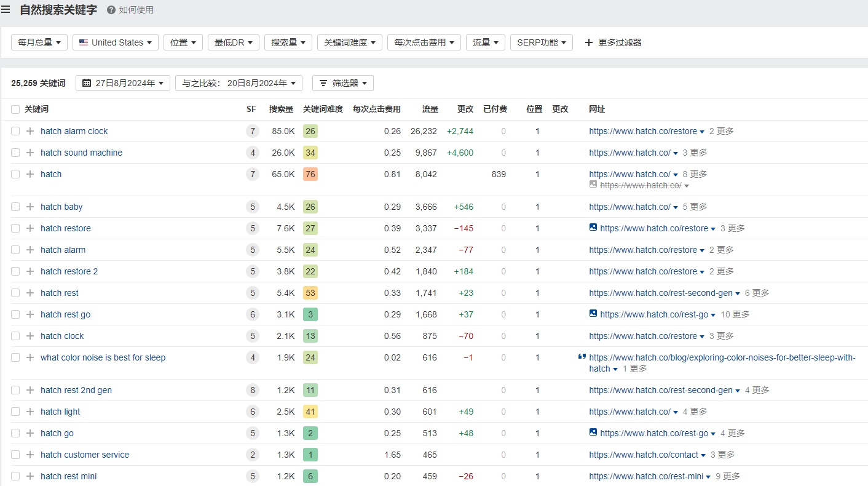Sort by 搜索量 column header
The height and width of the screenshot is (486, 868).
click(281, 109)
